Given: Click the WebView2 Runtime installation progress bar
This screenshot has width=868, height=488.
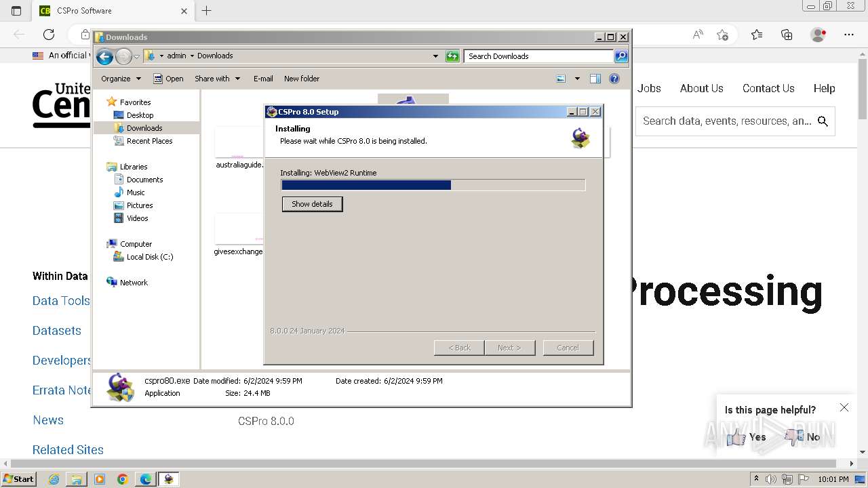Looking at the screenshot, I should click(433, 185).
